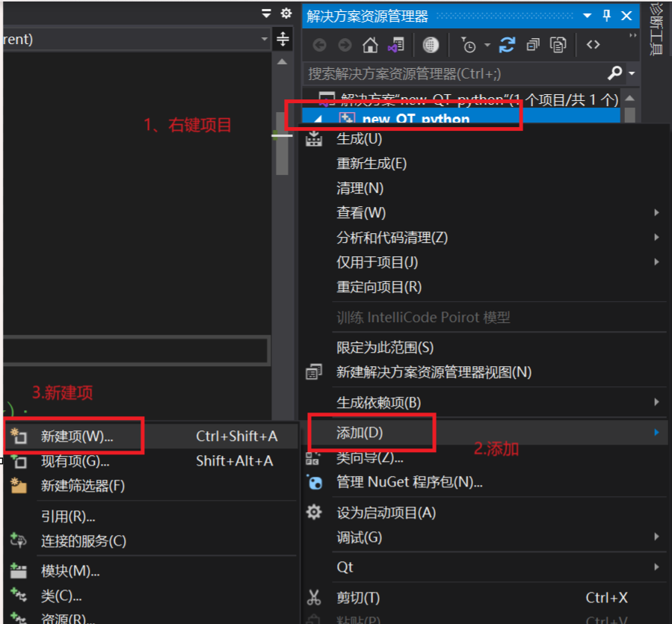The image size is (672, 624).
Task: Open the Solution Explorer title bar dropdown arrow
Action: point(588,16)
